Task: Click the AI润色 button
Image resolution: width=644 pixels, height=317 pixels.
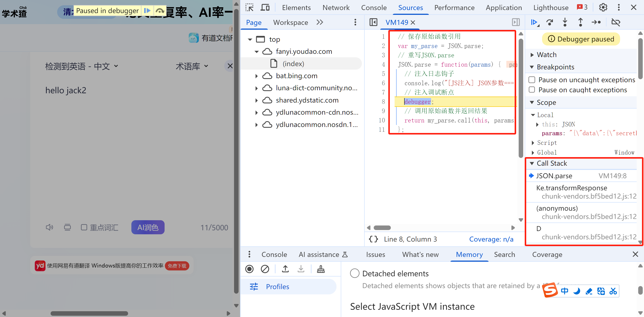Action: (x=148, y=227)
